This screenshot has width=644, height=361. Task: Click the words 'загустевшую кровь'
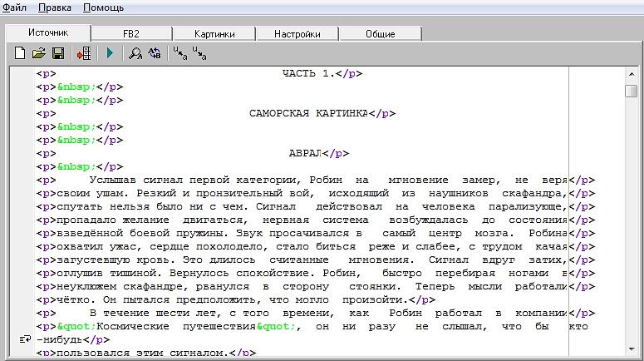[113, 260]
